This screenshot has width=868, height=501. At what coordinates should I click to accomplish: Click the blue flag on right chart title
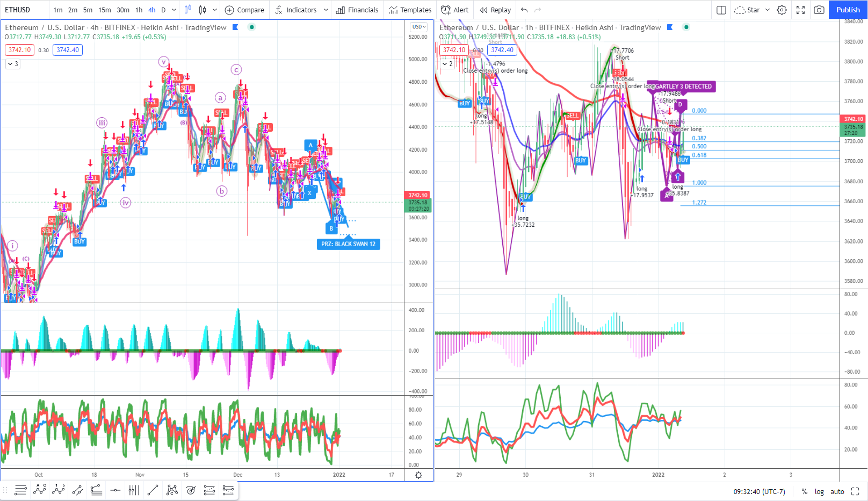(670, 27)
